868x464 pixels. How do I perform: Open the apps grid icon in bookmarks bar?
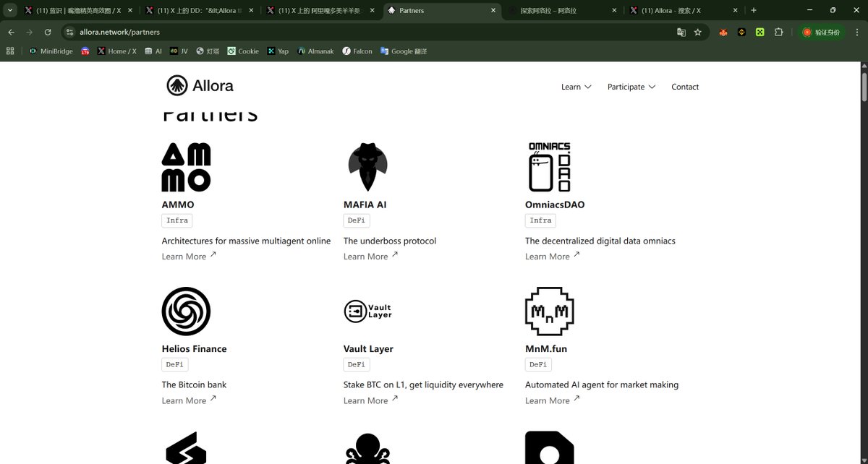[10, 51]
